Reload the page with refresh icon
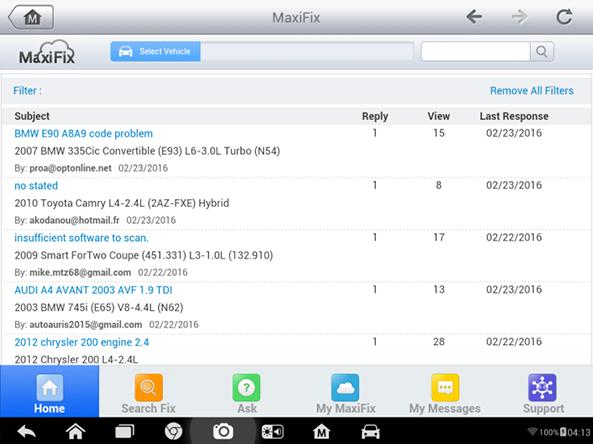Screen dimensions: 593x444 (x=564, y=17)
